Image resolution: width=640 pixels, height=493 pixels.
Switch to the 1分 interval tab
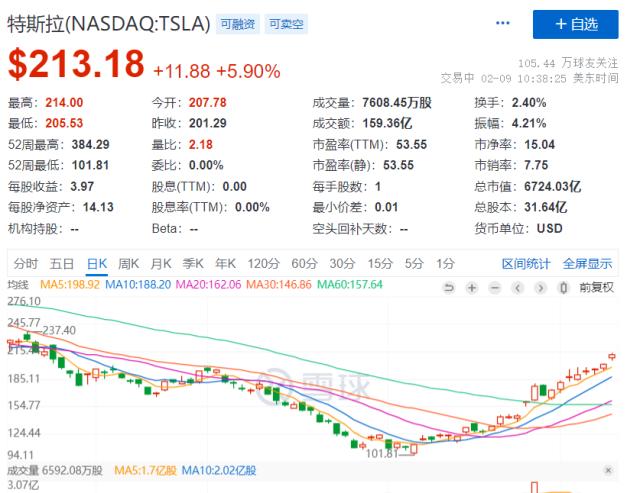(445, 264)
